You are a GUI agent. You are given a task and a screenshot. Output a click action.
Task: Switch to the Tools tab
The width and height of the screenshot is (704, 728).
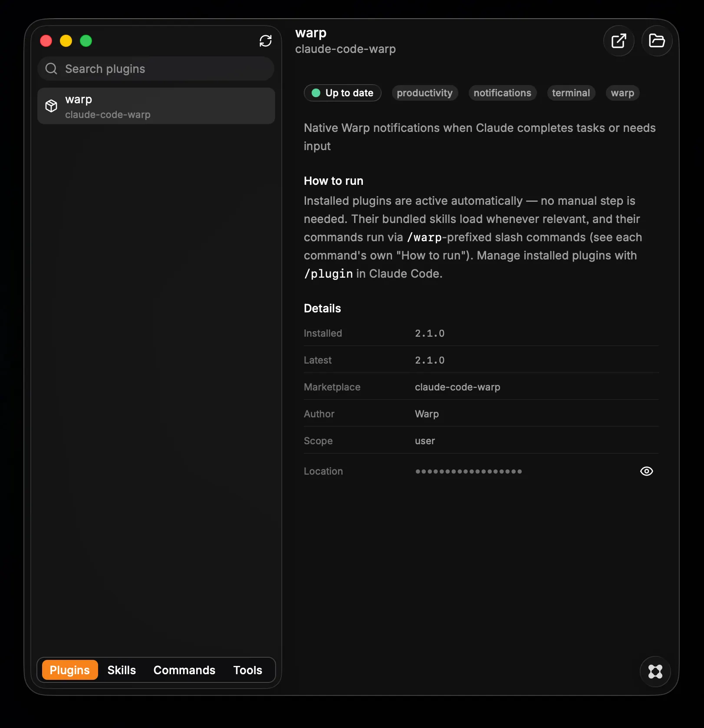tap(247, 670)
